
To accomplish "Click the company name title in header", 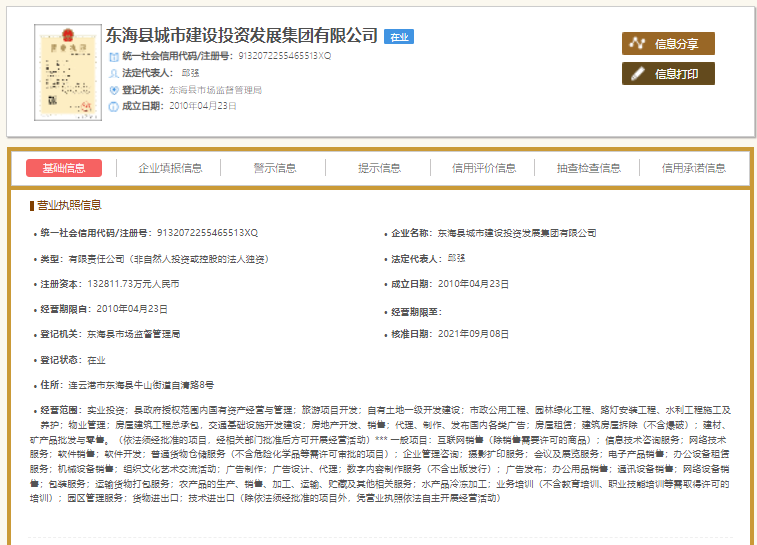I will [x=243, y=36].
